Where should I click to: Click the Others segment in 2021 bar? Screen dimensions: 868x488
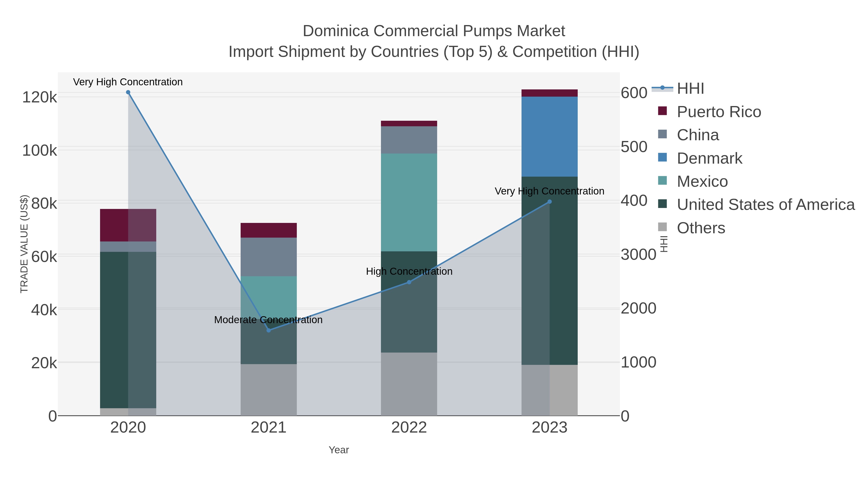(269, 390)
